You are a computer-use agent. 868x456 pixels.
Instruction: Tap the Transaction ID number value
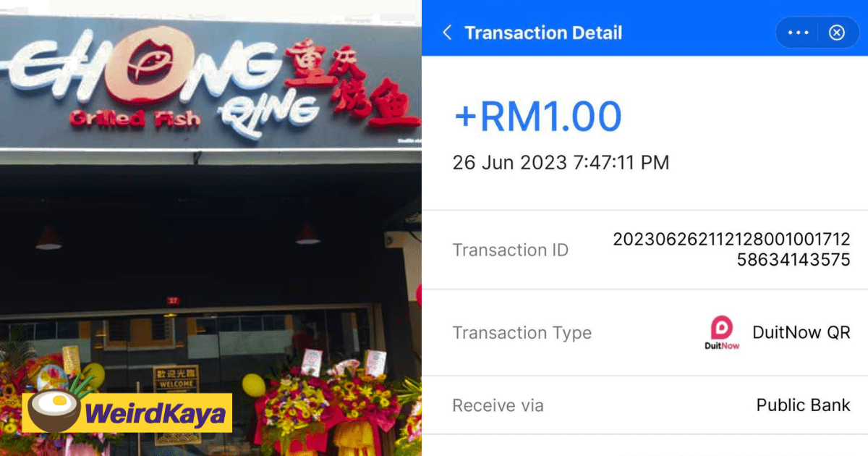[x=731, y=250]
